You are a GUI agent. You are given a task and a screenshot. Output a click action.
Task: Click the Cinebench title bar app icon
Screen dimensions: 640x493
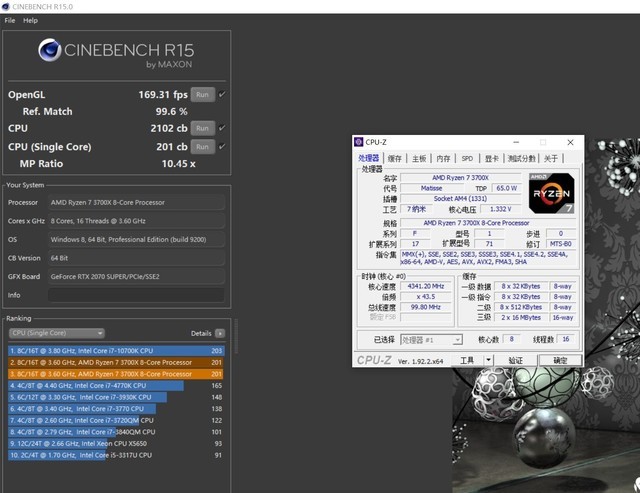tap(6, 7)
